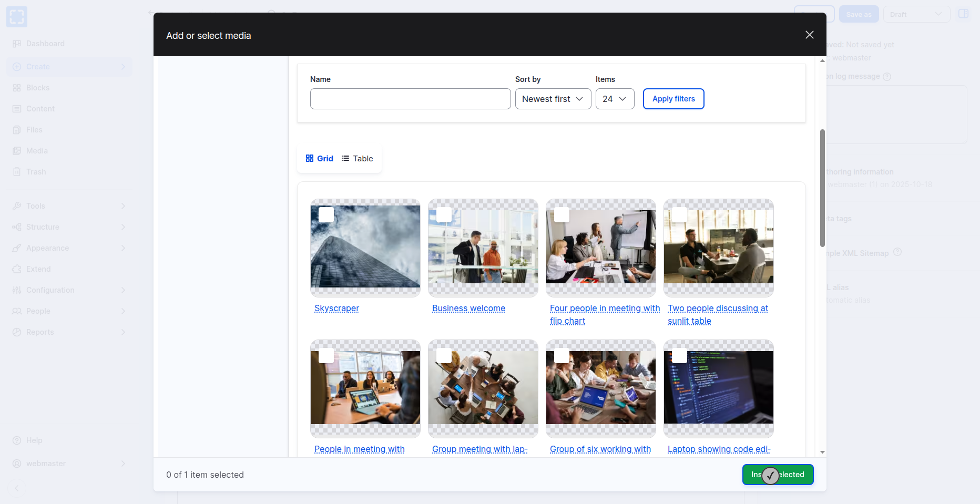Open the Laptop showing code link
The width and height of the screenshot is (980, 504).
(x=719, y=449)
